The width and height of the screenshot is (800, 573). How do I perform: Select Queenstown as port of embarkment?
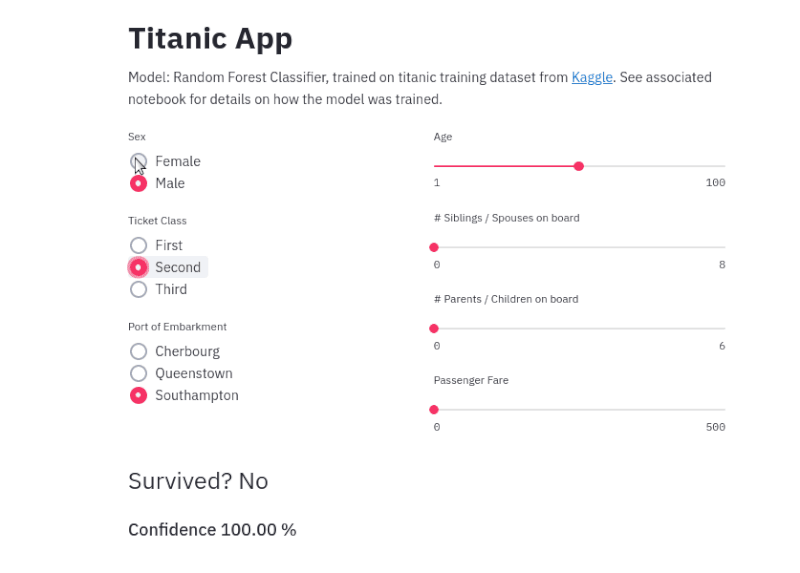point(139,373)
